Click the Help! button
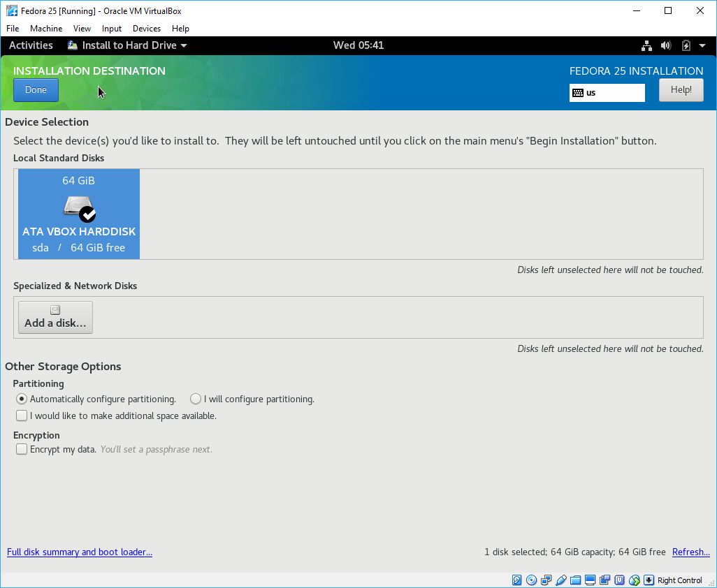The image size is (717, 588). click(x=681, y=90)
